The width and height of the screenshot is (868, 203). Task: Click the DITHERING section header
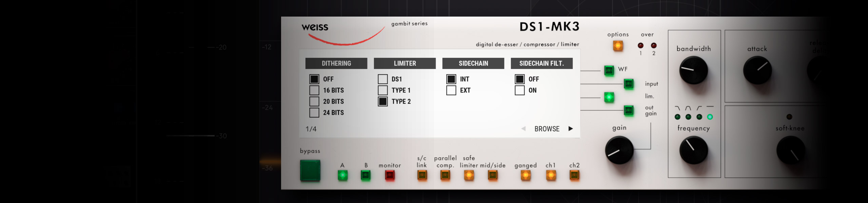point(336,63)
